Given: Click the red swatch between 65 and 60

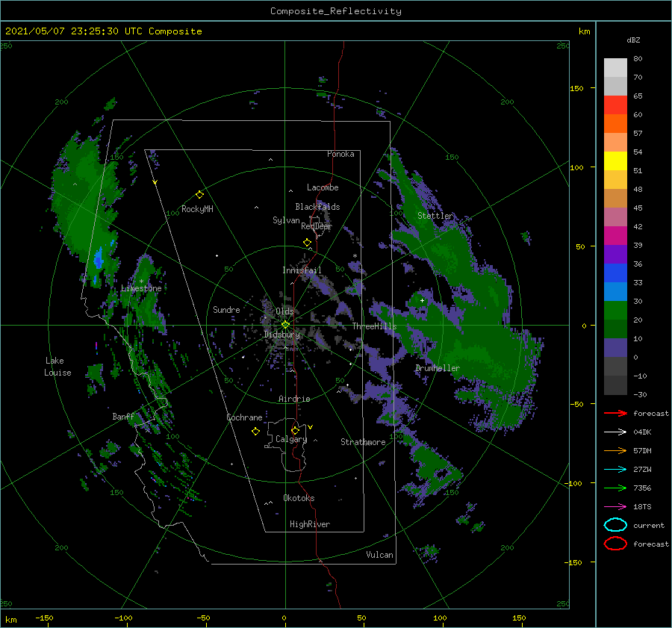Looking at the screenshot, I should [x=615, y=105].
